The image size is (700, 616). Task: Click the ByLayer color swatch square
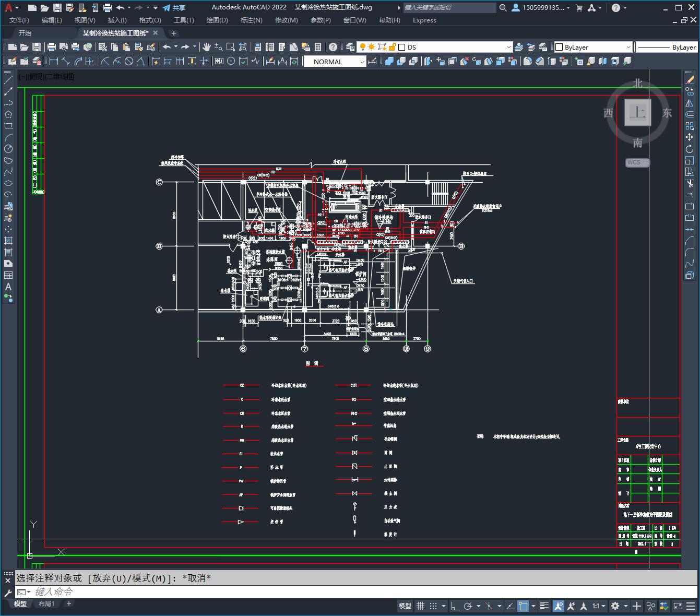559,47
